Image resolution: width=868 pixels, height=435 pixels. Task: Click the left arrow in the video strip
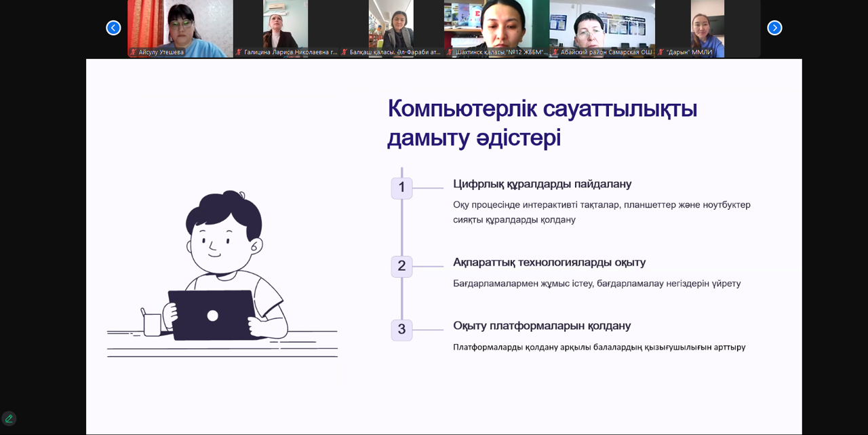point(113,28)
